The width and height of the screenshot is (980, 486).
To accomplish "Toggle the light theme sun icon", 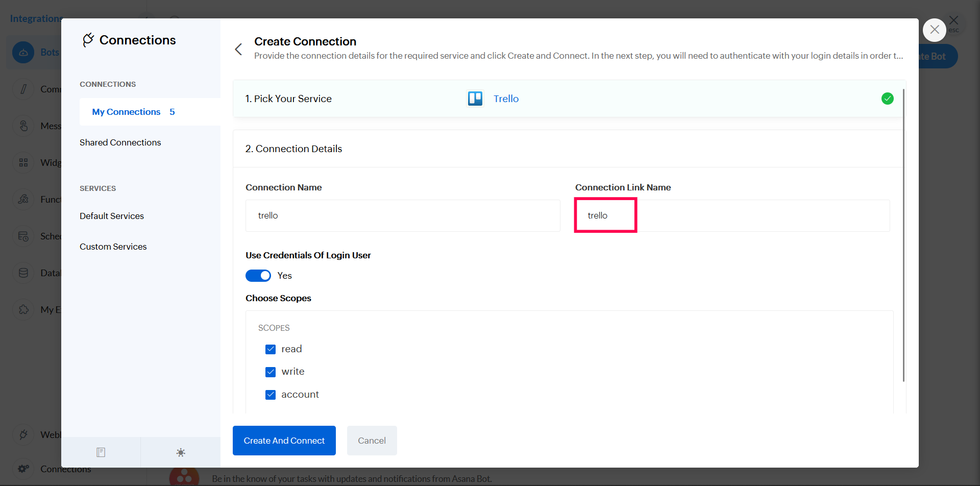I will click(x=181, y=452).
